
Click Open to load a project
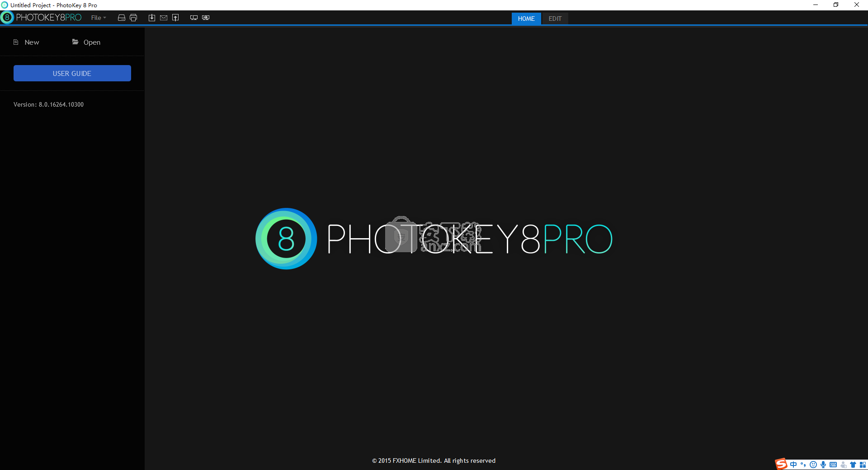click(86, 42)
